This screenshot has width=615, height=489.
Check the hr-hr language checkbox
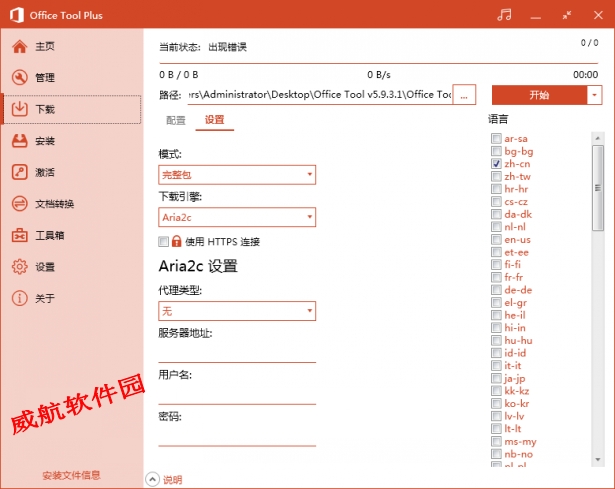(x=496, y=189)
